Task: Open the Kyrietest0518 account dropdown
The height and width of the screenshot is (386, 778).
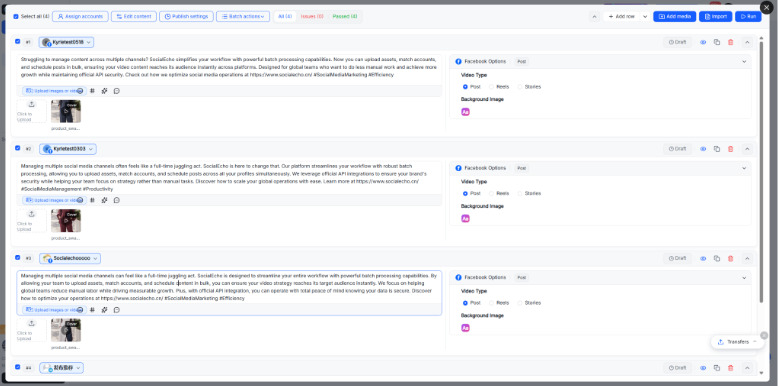Action: click(66, 42)
